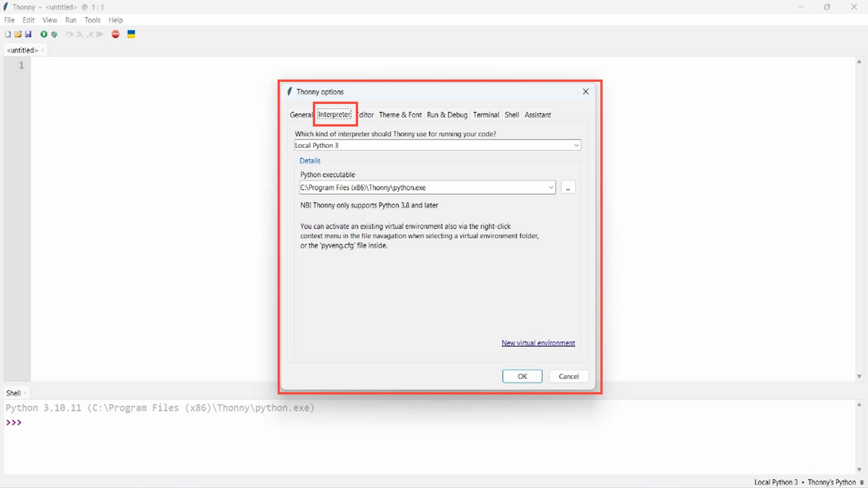Click the 'Details' group label
The image size is (868, 488).
pos(310,161)
